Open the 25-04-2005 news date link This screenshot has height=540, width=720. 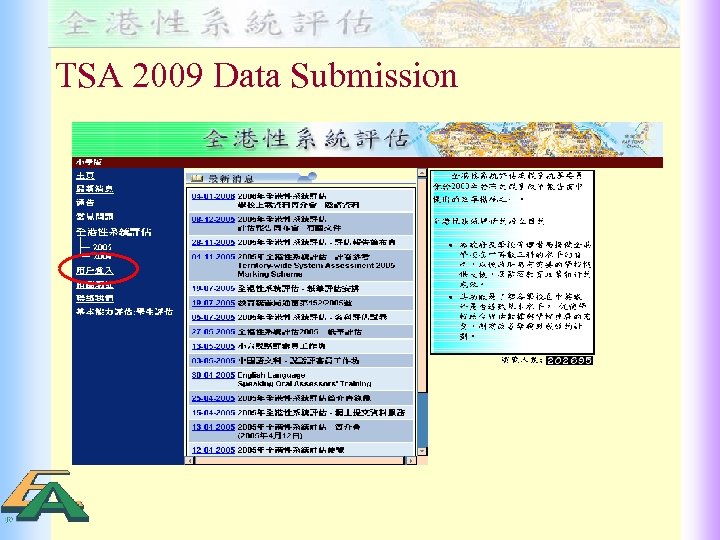213,398
